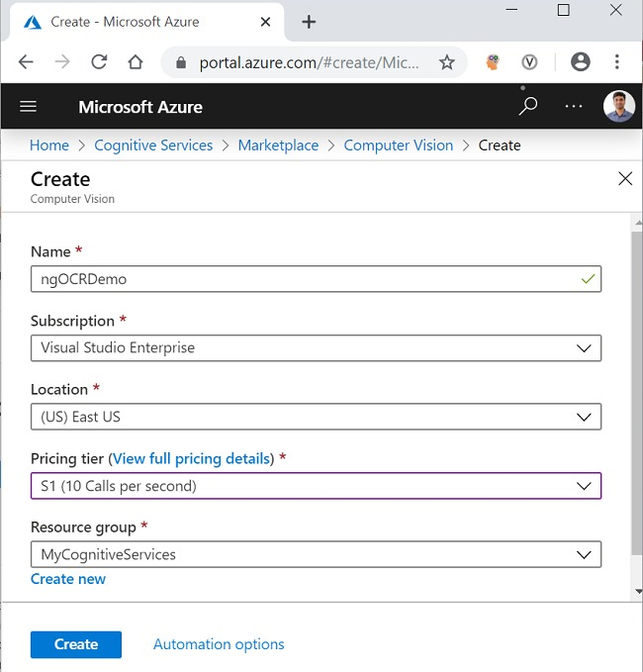Open the browser home page icon
Image resolution: width=643 pixels, height=672 pixels.
point(136,62)
